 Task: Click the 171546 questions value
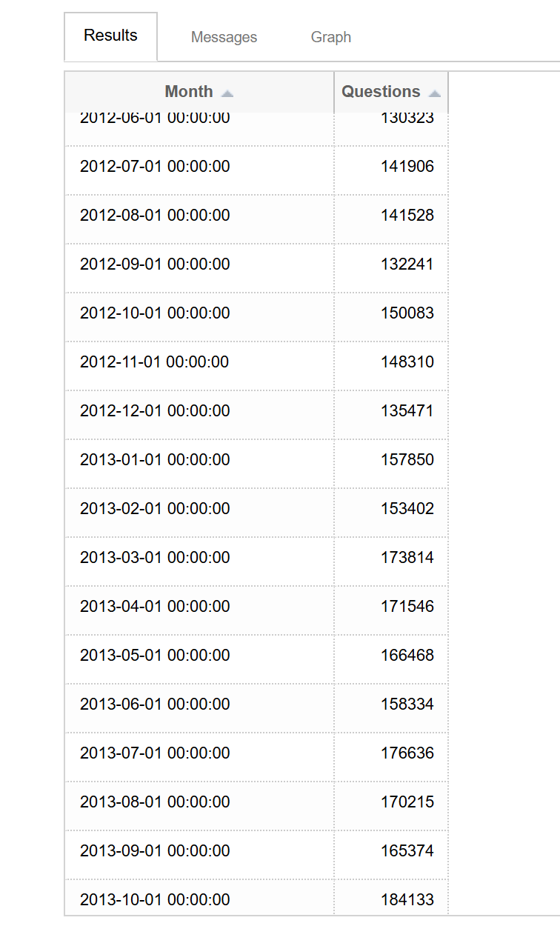pyautogui.click(x=407, y=606)
